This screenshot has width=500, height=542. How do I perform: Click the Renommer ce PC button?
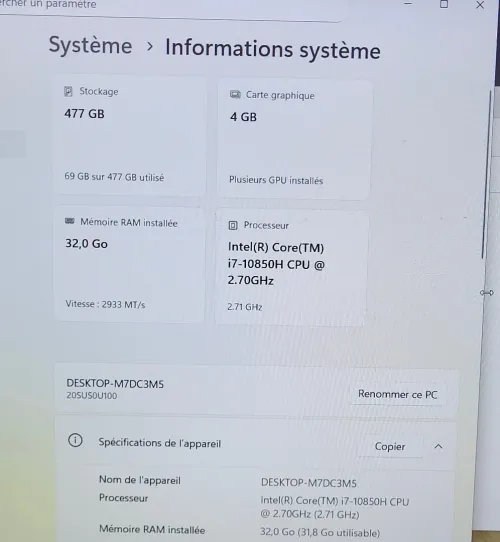coord(398,394)
